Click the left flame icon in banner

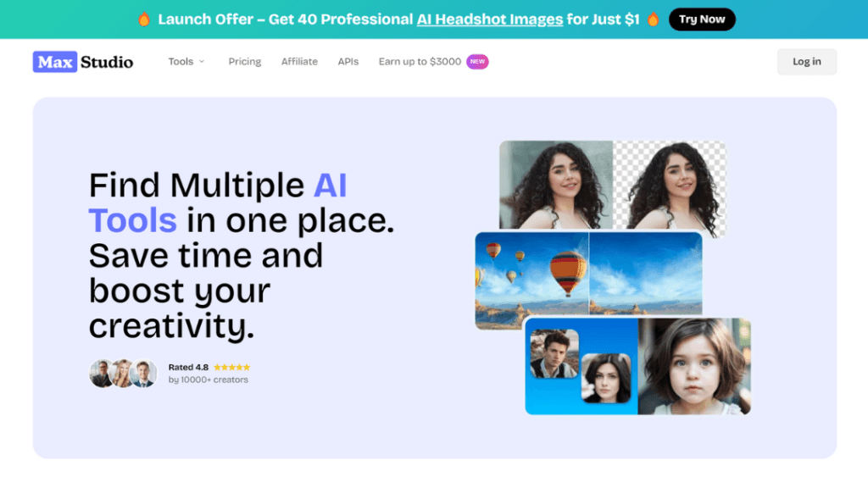[x=144, y=19]
